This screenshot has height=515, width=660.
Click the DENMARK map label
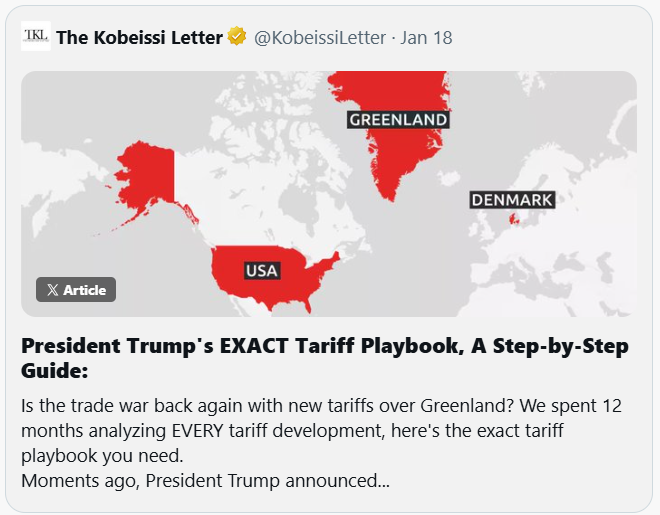(x=511, y=201)
